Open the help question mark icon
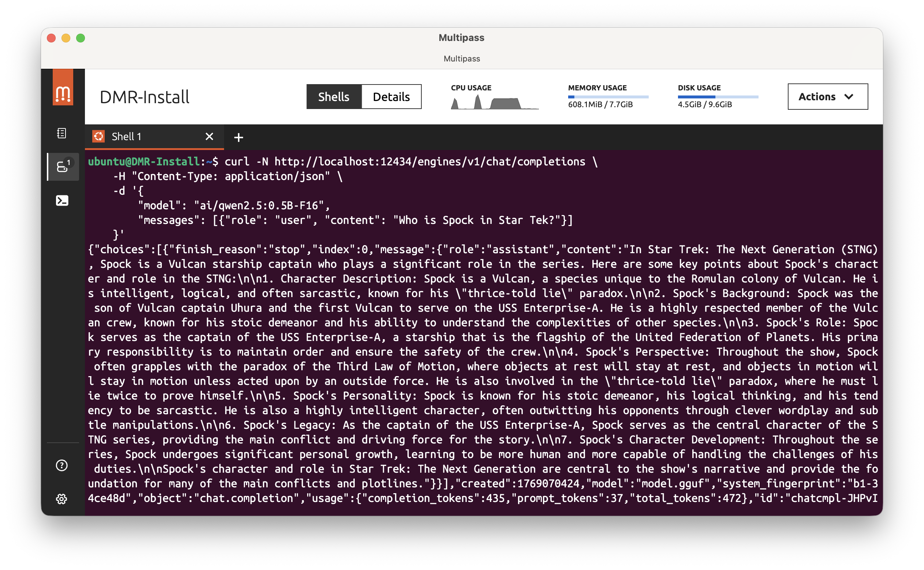924x570 pixels. pos(62,465)
